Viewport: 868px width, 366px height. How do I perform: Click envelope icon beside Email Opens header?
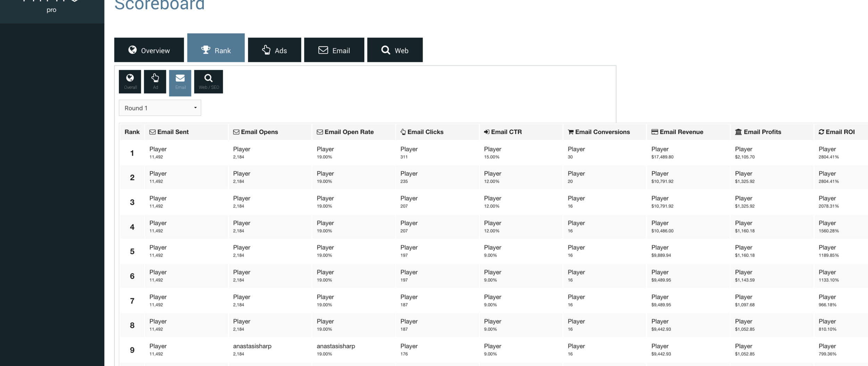tap(236, 132)
